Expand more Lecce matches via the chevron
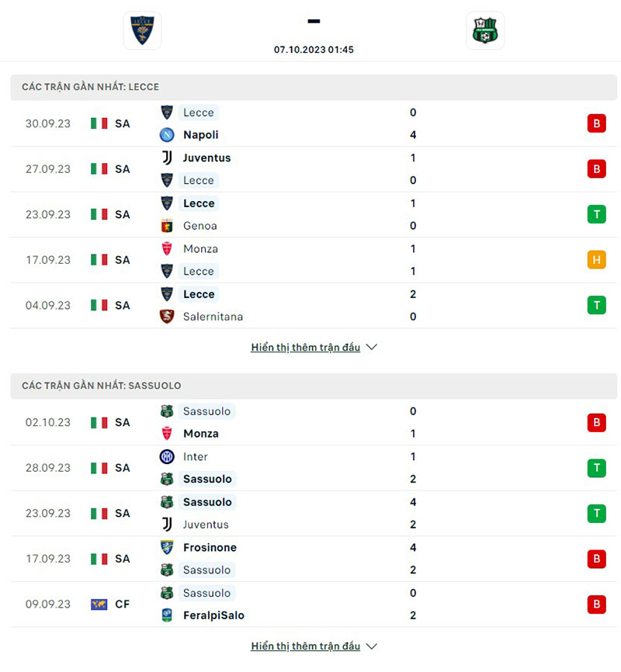The width and height of the screenshot is (621, 672). [x=371, y=347]
